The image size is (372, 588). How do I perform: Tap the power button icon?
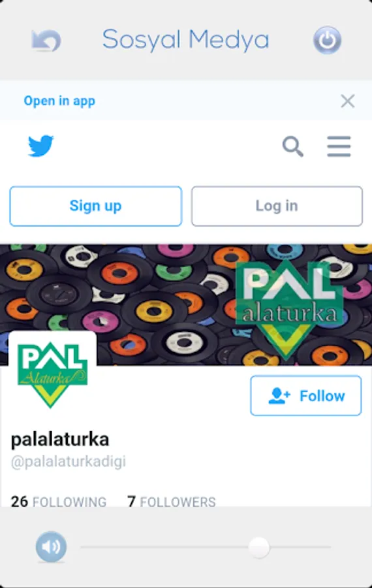pos(327,40)
